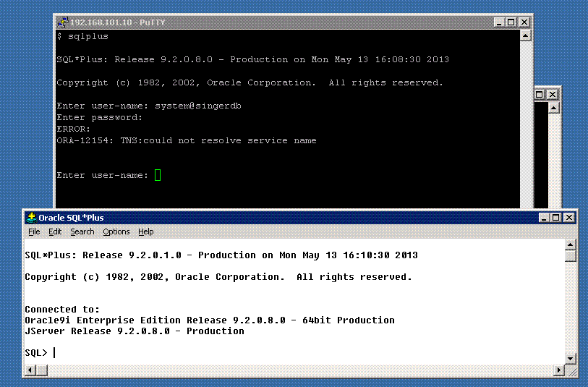Close the PuTTY window
The height and width of the screenshot is (387, 588).
click(524, 22)
